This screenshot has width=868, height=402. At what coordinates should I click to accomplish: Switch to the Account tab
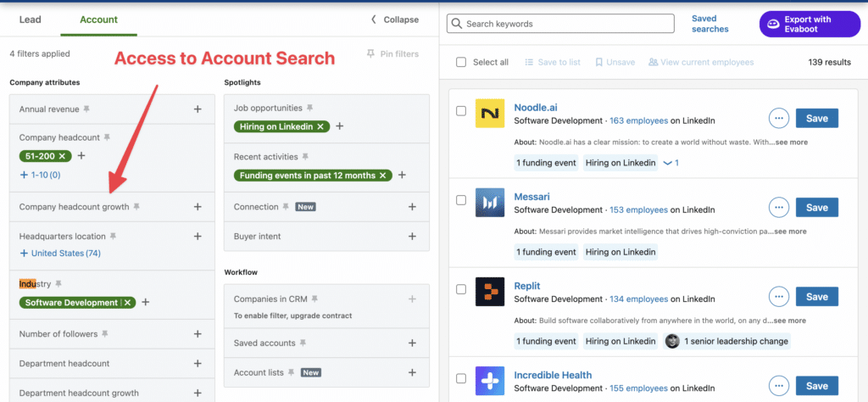point(98,20)
